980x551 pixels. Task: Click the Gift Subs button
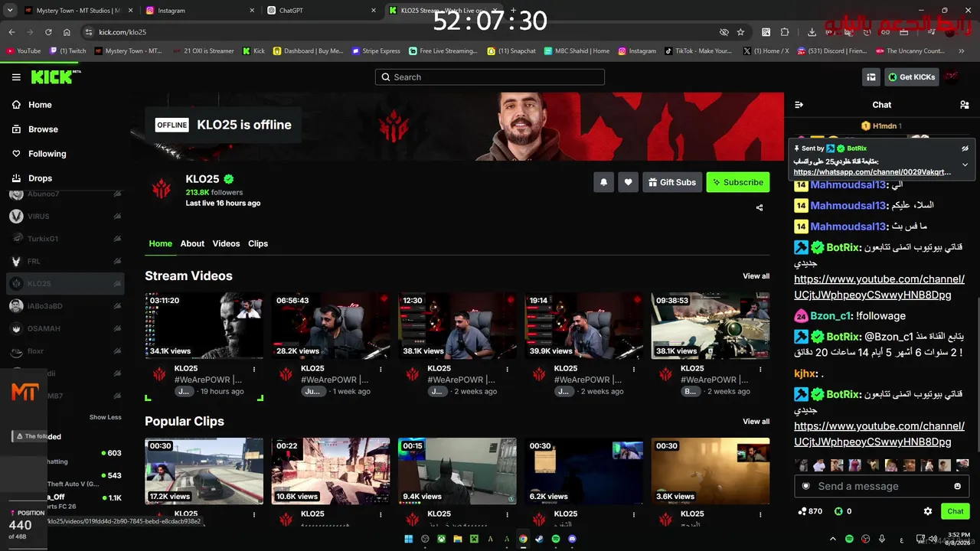point(672,182)
